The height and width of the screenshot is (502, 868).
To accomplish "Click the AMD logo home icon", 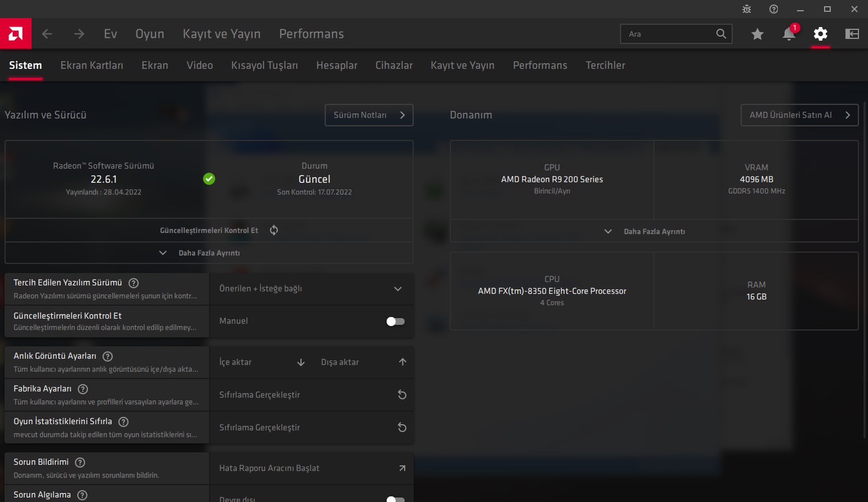I will pos(16,34).
